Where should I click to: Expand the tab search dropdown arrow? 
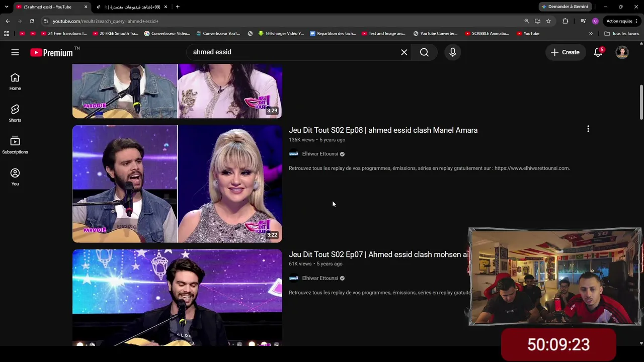coord(7,7)
